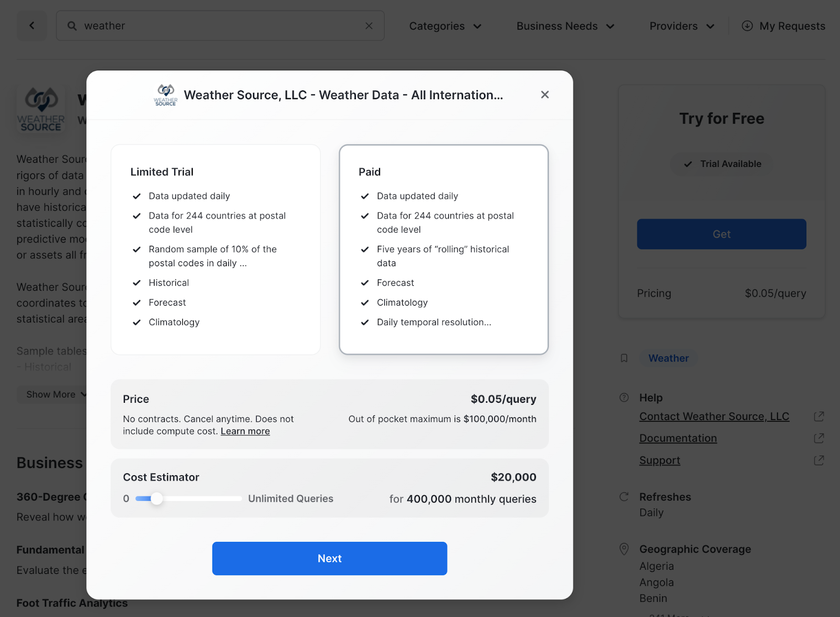Clear the weather search text
Screen dimensions: 840x617
click(x=369, y=26)
